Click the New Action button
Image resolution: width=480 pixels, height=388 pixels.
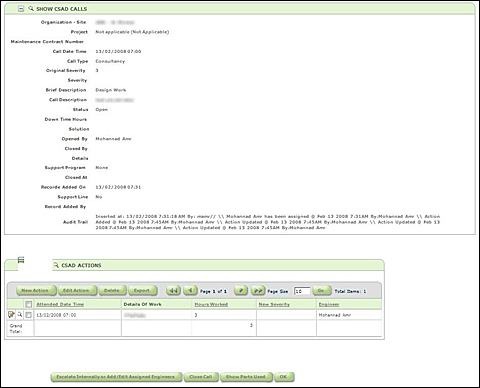pos(36,290)
